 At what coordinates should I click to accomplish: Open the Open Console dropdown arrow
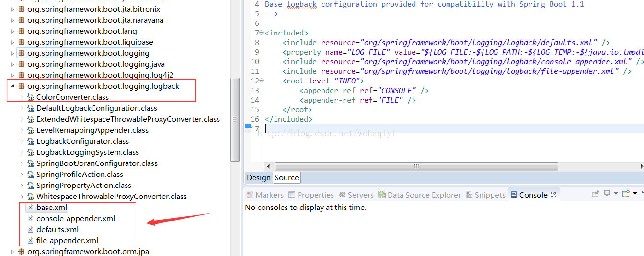pyautogui.click(x=635, y=194)
